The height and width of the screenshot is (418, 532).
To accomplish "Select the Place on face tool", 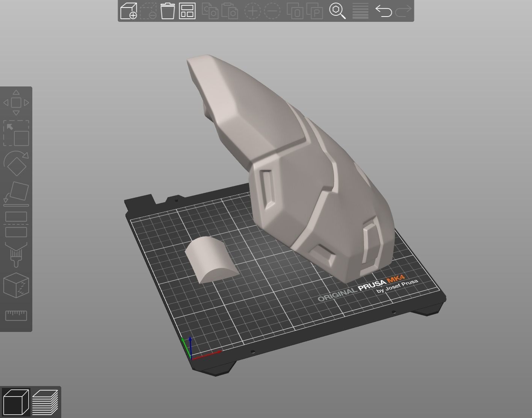I will pyautogui.click(x=16, y=194).
